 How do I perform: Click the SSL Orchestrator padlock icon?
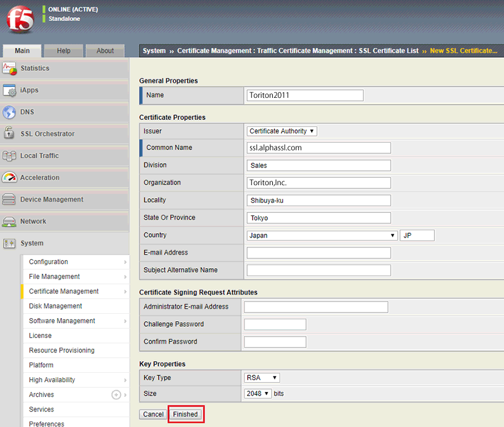pyautogui.click(x=9, y=132)
